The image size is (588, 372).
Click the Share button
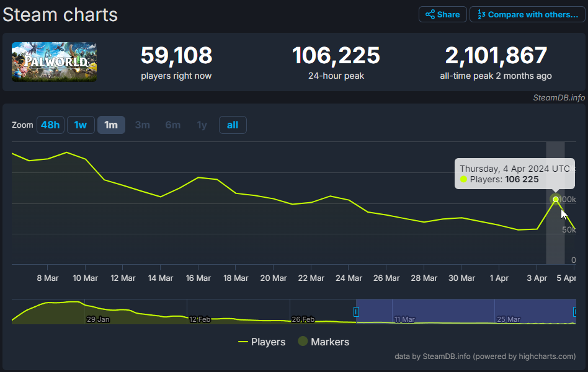[442, 14]
